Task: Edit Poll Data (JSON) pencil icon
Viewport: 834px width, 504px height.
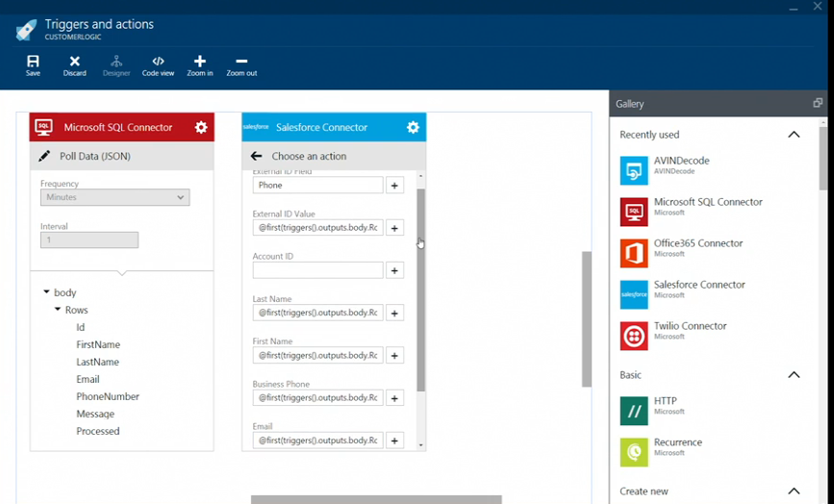Action: [x=44, y=156]
